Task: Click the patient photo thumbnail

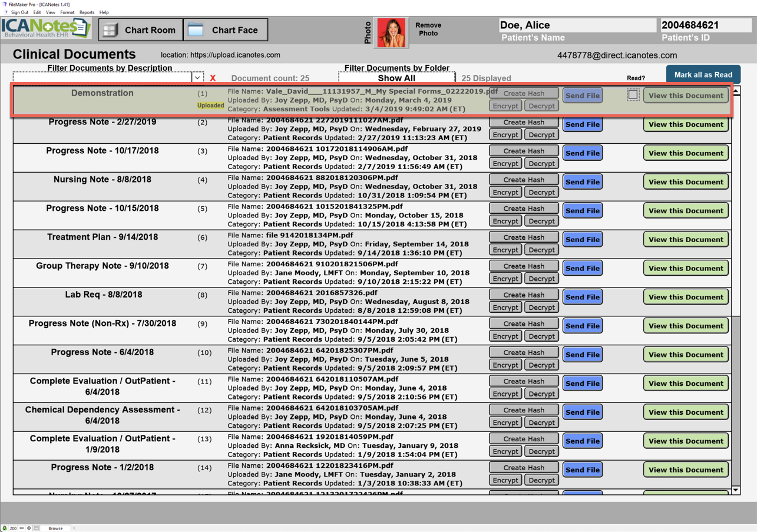Action: pyautogui.click(x=391, y=32)
